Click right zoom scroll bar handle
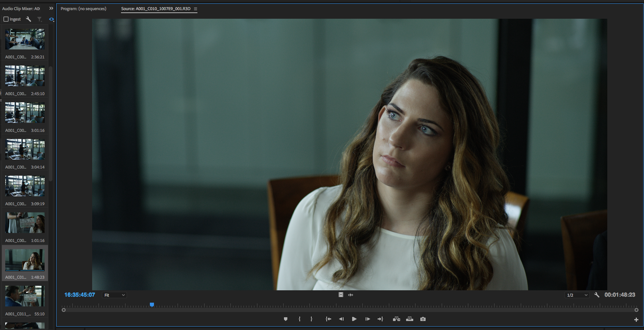This screenshot has width=644, height=330. (636, 310)
